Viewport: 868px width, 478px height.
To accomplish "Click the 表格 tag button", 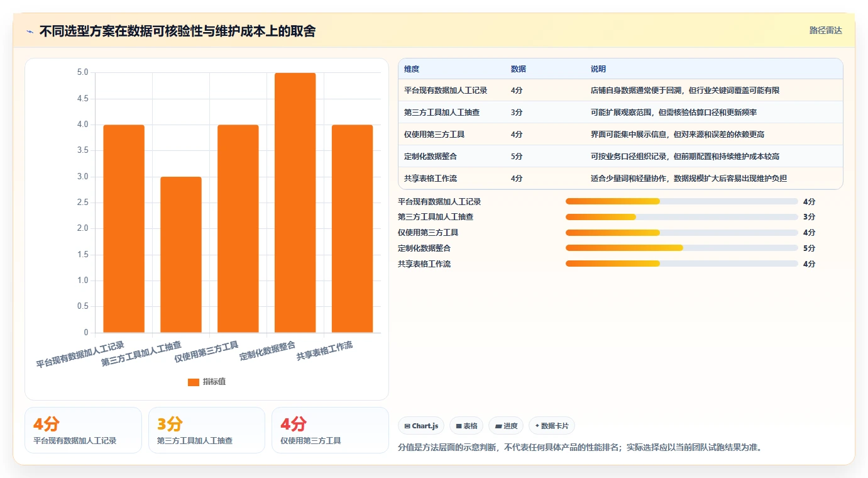I will (466, 426).
